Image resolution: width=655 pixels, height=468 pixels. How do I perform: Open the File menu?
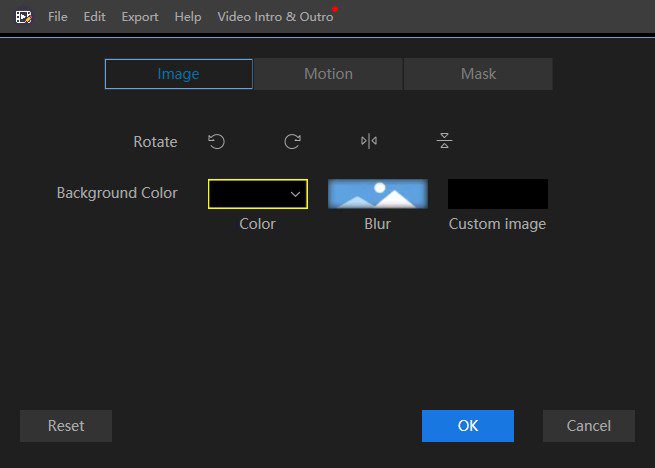(x=58, y=17)
